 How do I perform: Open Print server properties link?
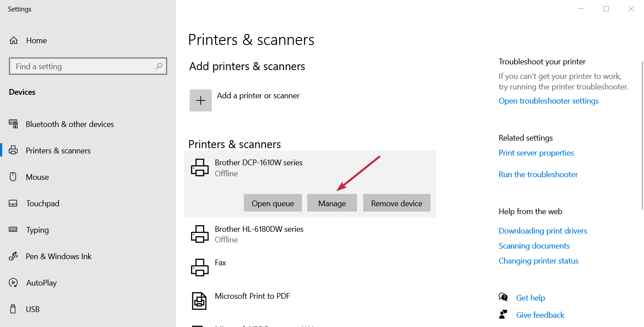(536, 153)
